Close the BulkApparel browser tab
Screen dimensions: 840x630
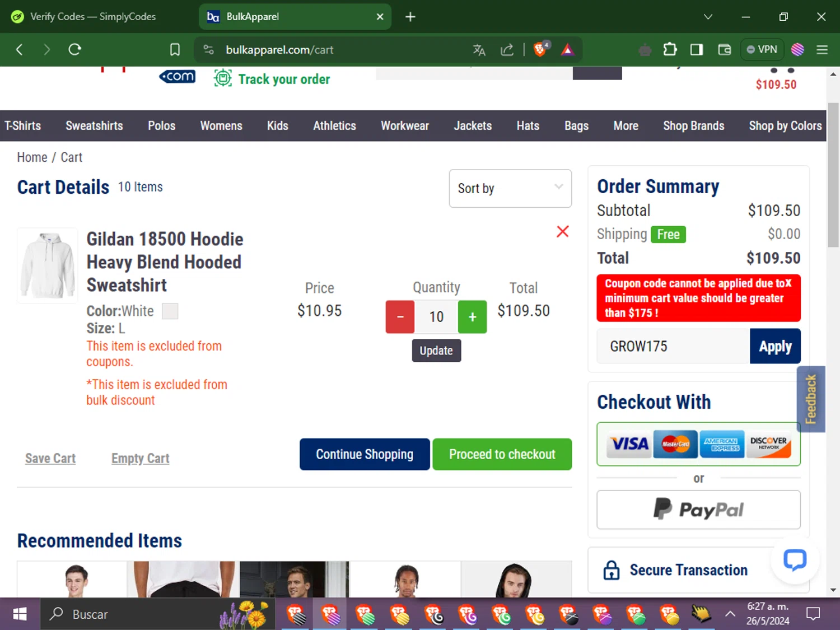(380, 17)
